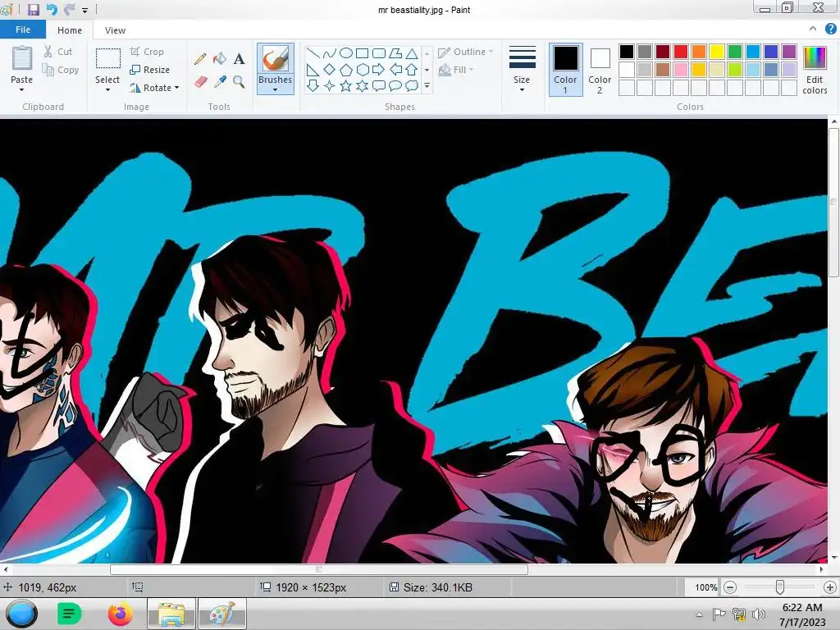Image resolution: width=840 pixels, height=630 pixels.
Task: Click the Resize button
Action: tap(150, 70)
